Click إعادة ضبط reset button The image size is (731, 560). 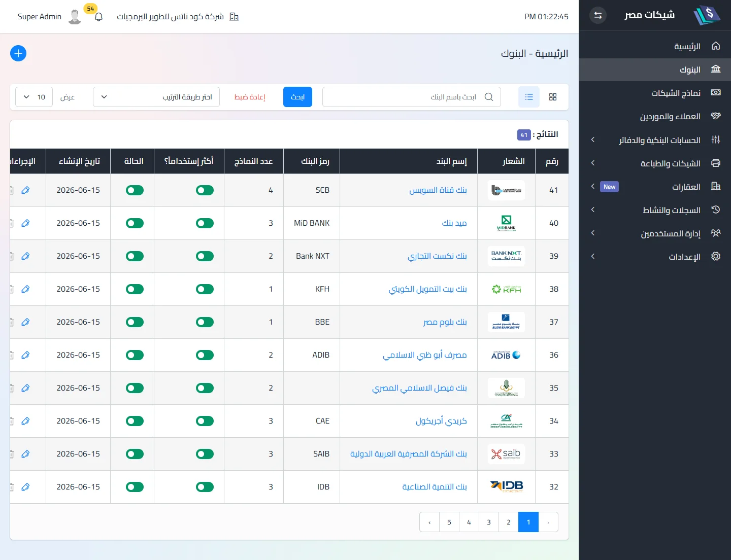tap(250, 97)
